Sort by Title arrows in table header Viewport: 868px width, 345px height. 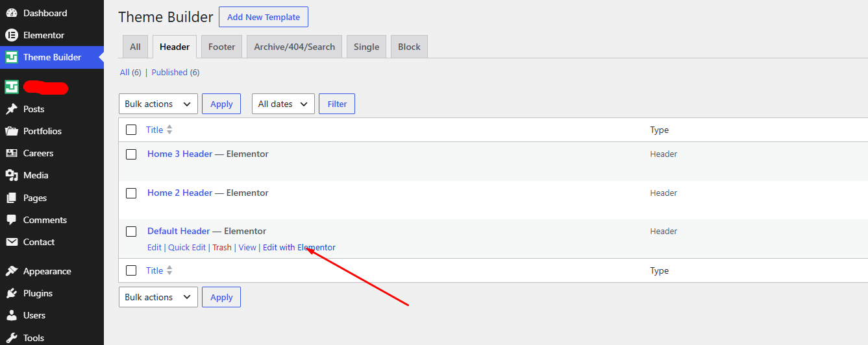[169, 130]
